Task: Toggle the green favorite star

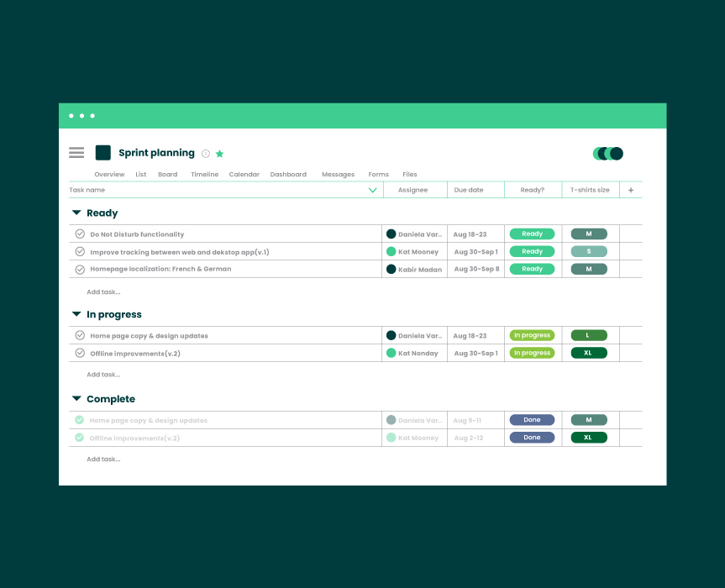Action: (x=219, y=154)
